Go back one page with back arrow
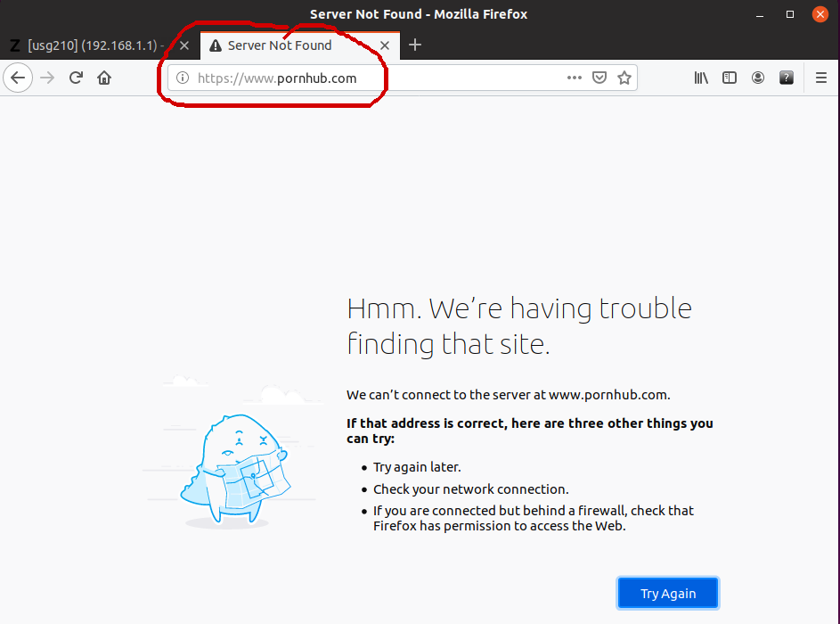The width and height of the screenshot is (840, 624). coord(18,78)
